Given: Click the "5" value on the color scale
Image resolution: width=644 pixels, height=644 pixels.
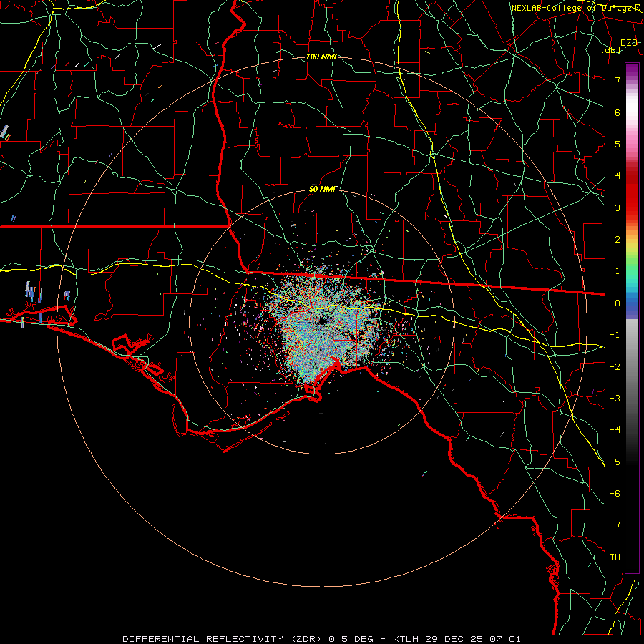Looking at the screenshot, I should click(618, 144).
